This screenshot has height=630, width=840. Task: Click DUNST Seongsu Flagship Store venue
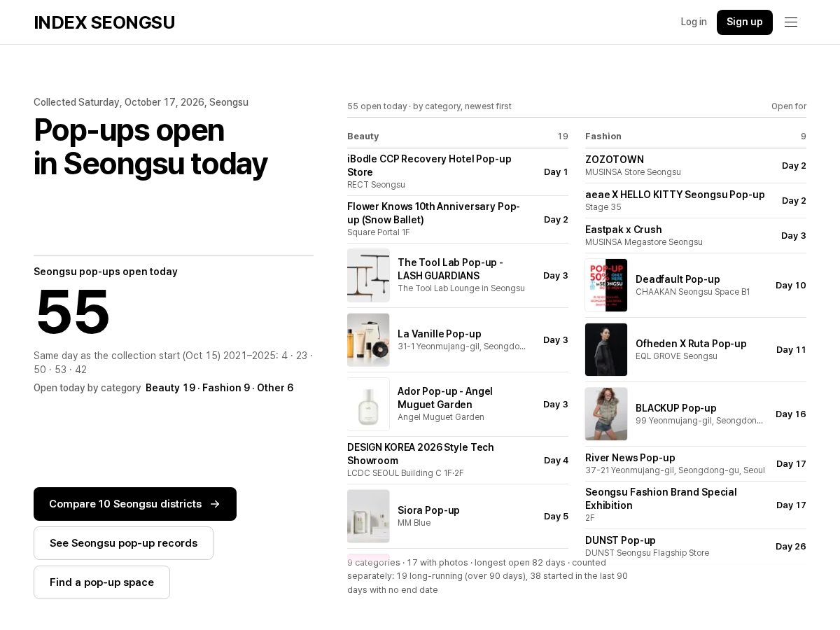(x=647, y=553)
